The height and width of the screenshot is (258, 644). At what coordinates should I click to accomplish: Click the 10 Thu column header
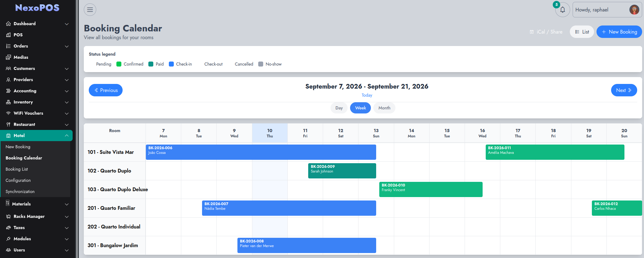click(x=270, y=133)
